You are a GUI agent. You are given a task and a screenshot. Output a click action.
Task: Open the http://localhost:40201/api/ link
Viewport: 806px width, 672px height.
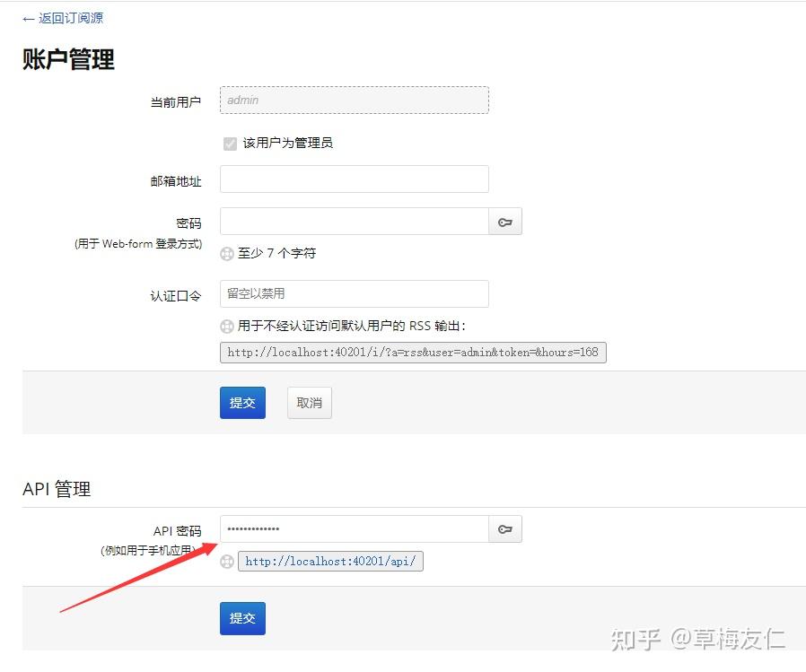330,561
